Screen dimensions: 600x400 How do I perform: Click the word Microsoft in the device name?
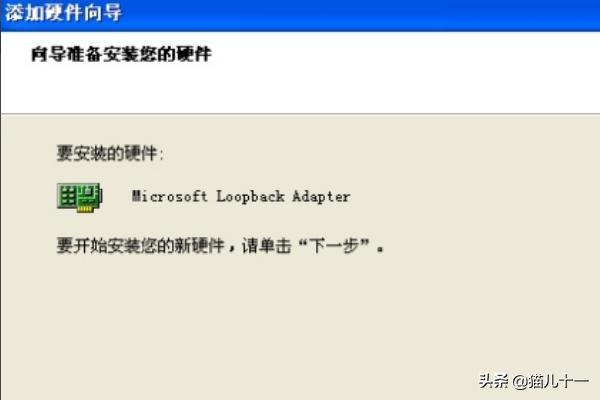pyautogui.click(x=169, y=196)
